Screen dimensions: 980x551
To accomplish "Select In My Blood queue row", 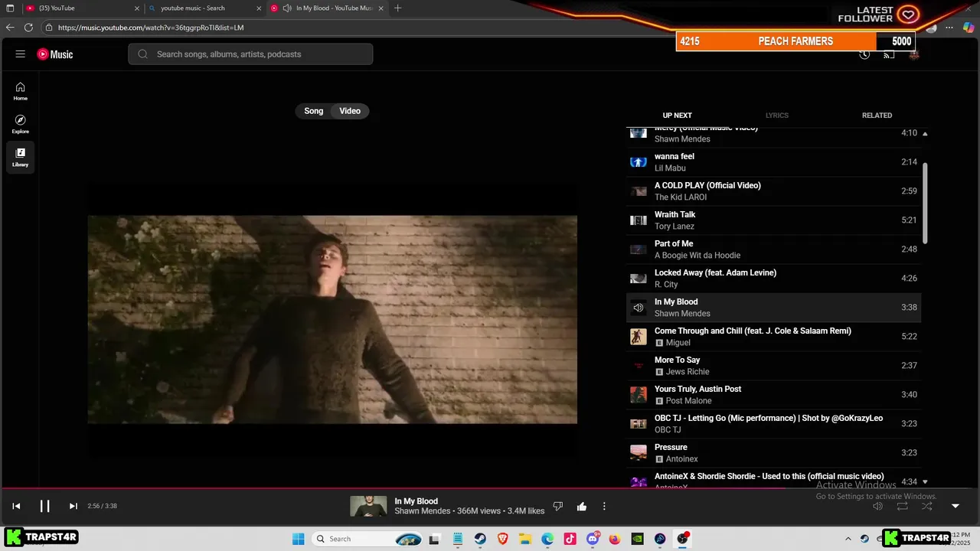I will tap(773, 308).
